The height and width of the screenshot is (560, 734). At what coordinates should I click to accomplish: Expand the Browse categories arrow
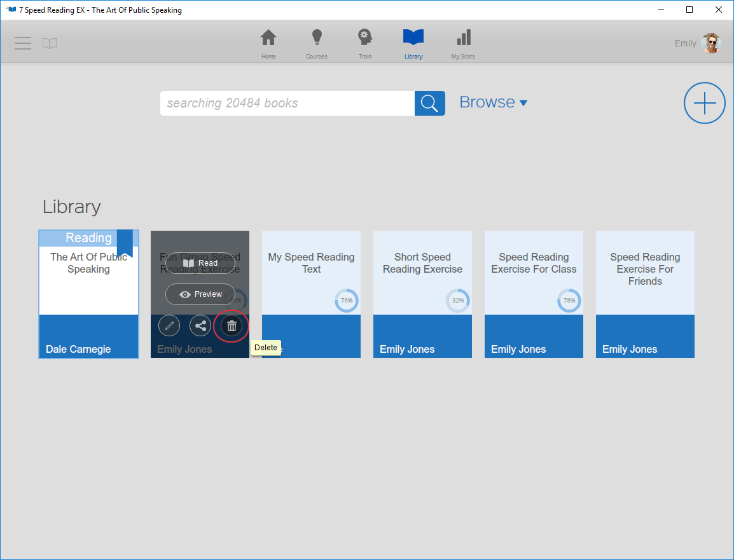(x=523, y=102)
